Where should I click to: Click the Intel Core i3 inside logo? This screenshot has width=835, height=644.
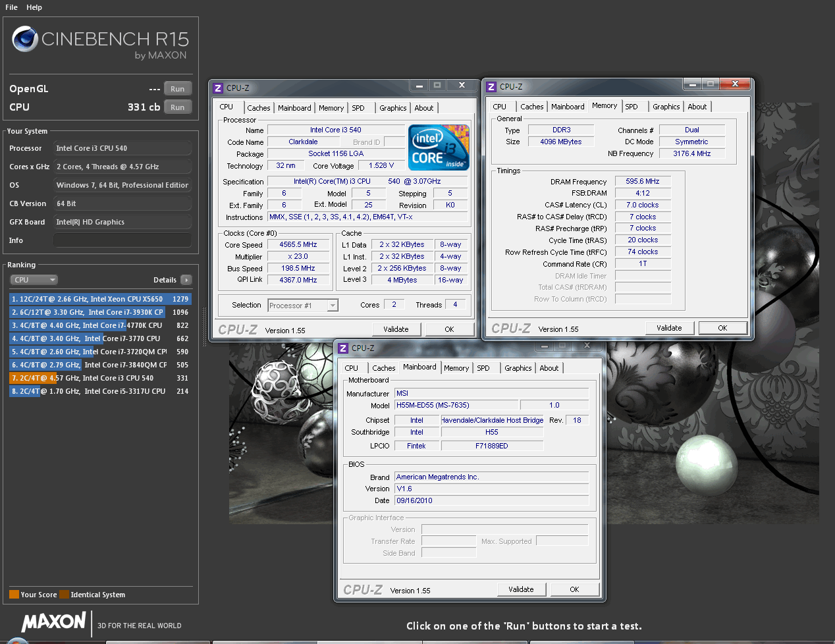tap(439, 147)
